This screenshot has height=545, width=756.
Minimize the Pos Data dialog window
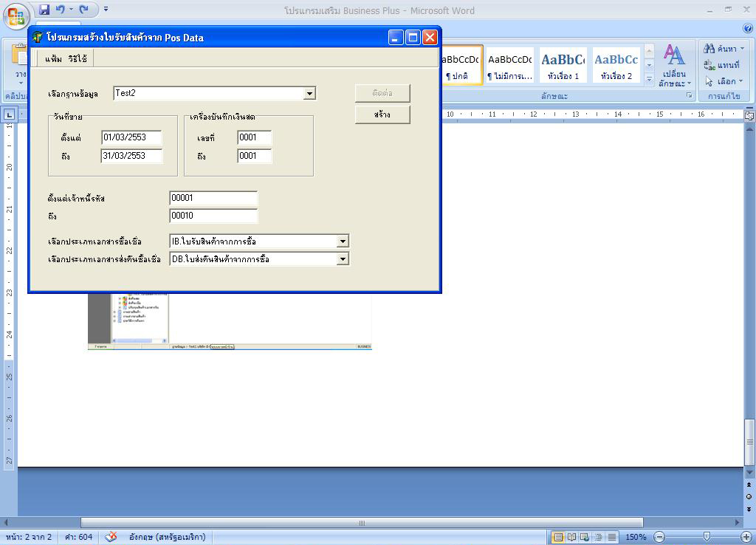(x=396, y=37)
